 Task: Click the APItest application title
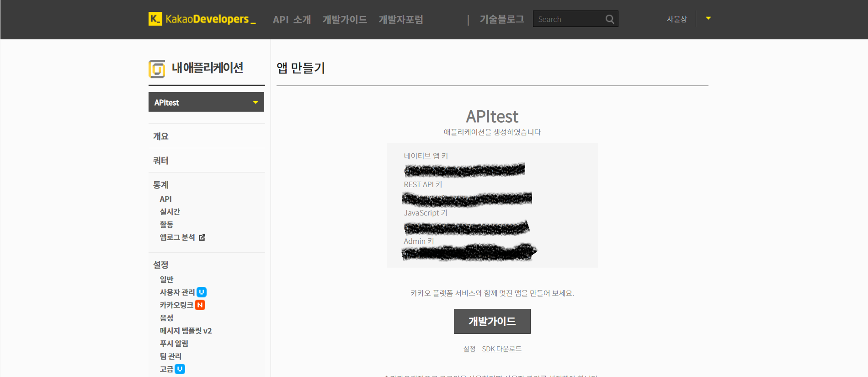click(x=492, y=117)
